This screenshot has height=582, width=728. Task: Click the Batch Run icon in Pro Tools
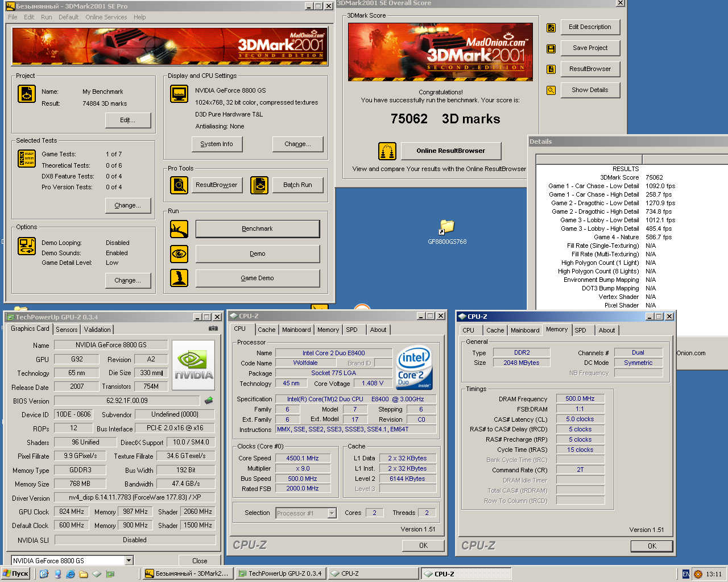(x=259, y=185)
